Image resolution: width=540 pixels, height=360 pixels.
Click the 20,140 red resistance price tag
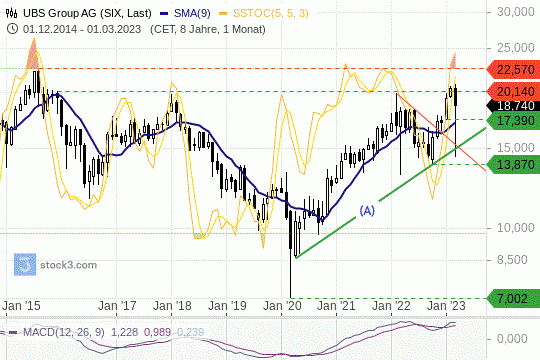(513, 91)
